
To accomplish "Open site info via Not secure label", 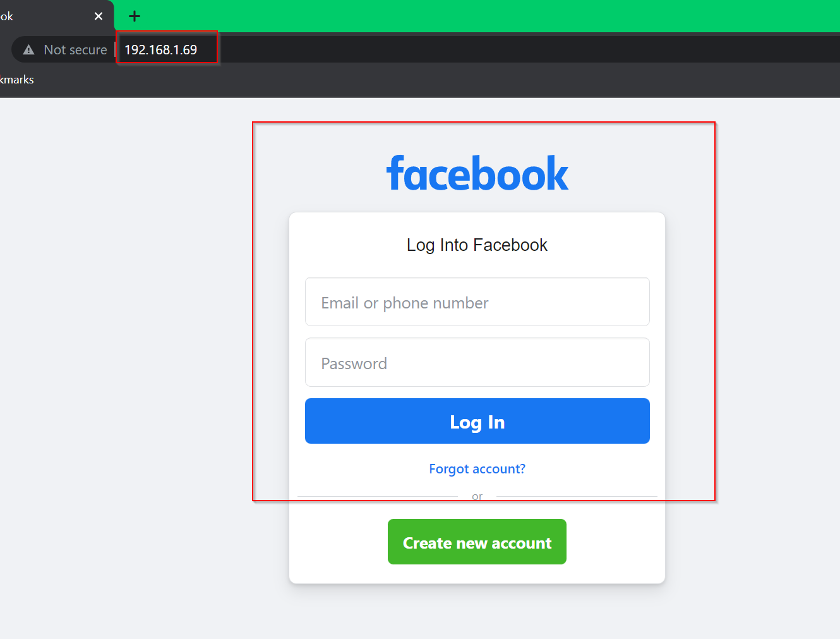I will tap(75, 50).
